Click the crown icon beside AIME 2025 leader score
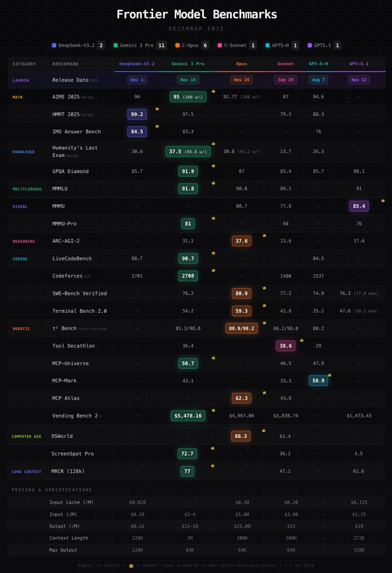The image size is (392, 573). click(213, 91)
